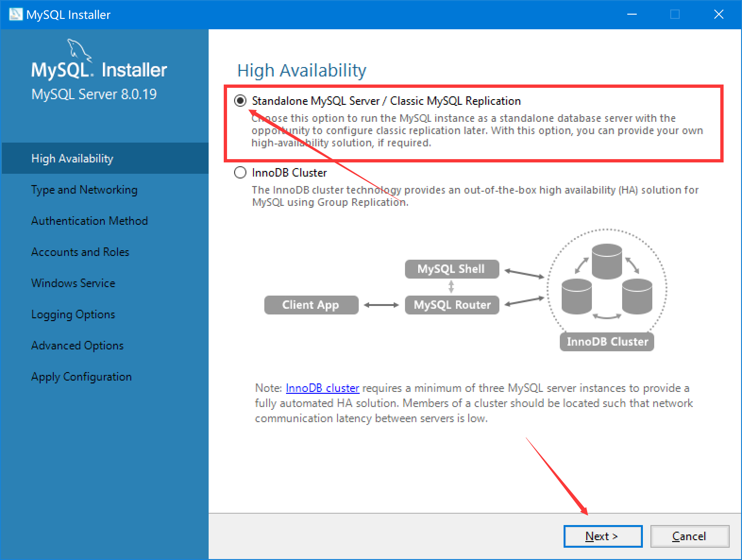
Task: Open Authentication Method step
Action: coord(89,221)
